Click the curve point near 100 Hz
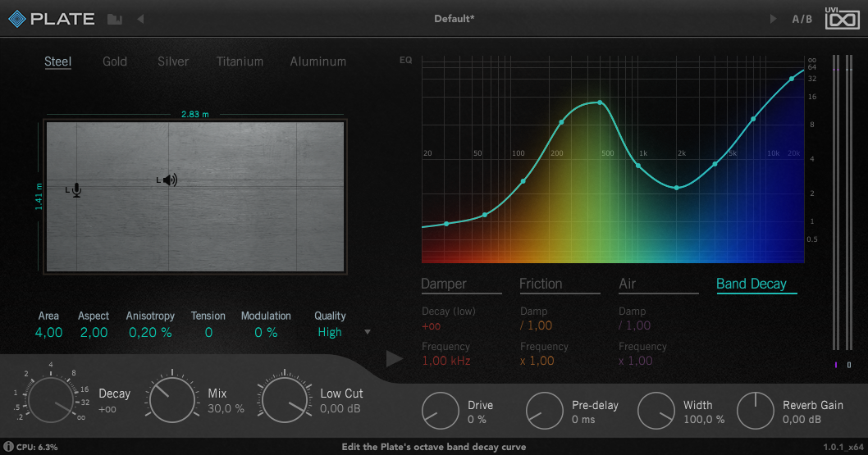The image size is (868, 455). 523,181
